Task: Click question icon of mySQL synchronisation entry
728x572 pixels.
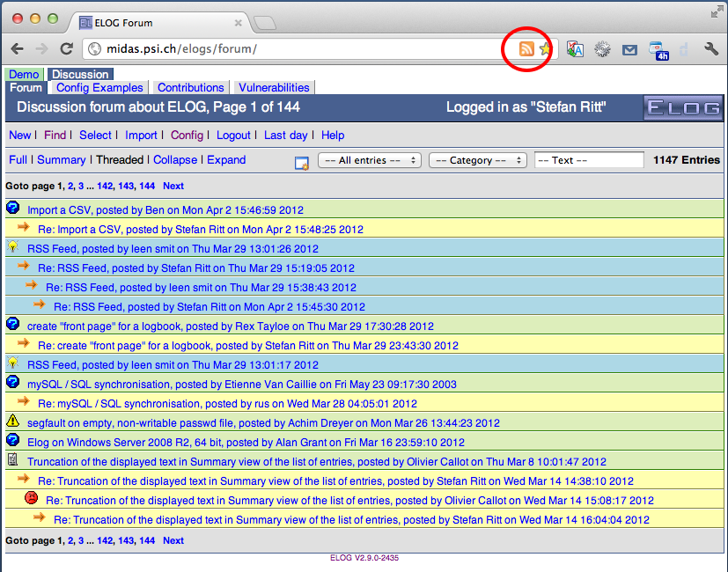Action: [13, 382]
